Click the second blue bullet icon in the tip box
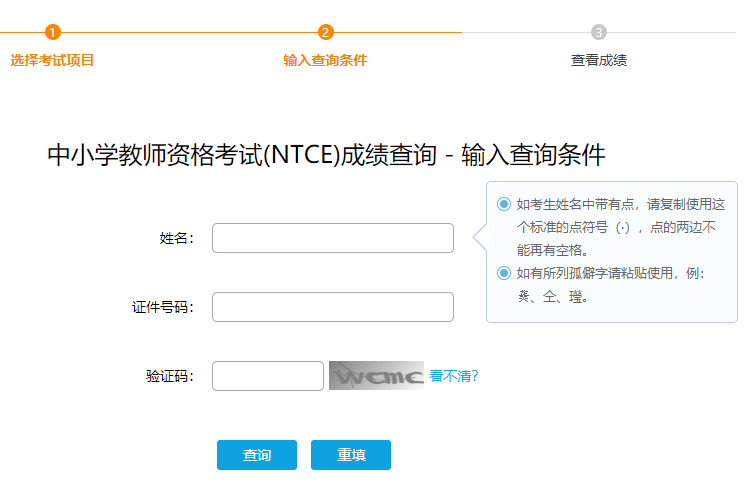The width and height of the screenshot is (747, 494). pos(504,273)
